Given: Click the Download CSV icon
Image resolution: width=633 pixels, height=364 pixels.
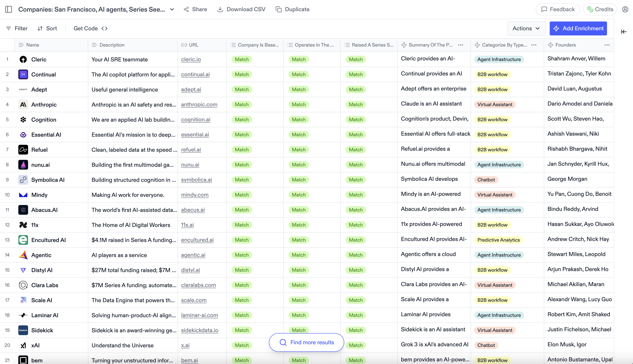Looking at the screenshot, I should click(220, 9).
